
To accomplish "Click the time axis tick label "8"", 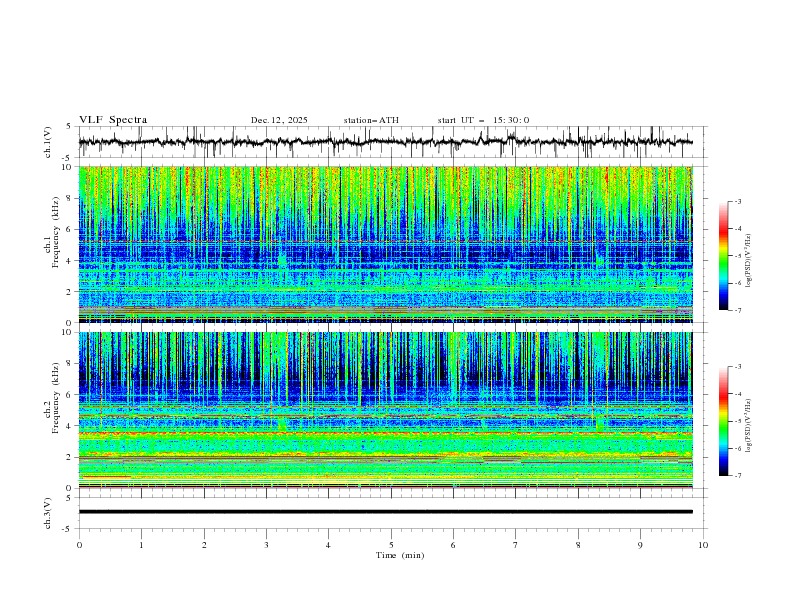I will click(x=578, y=545).
